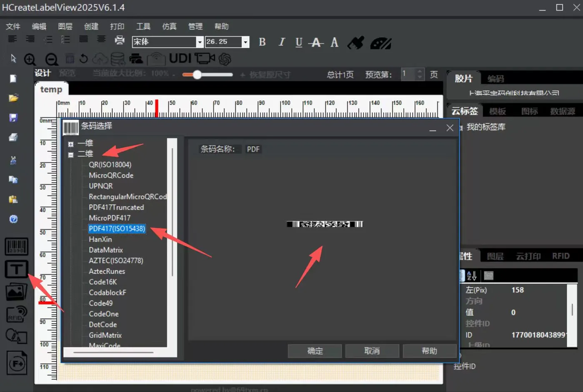Select DataMatrix in the barcode list

pos(106,250)
